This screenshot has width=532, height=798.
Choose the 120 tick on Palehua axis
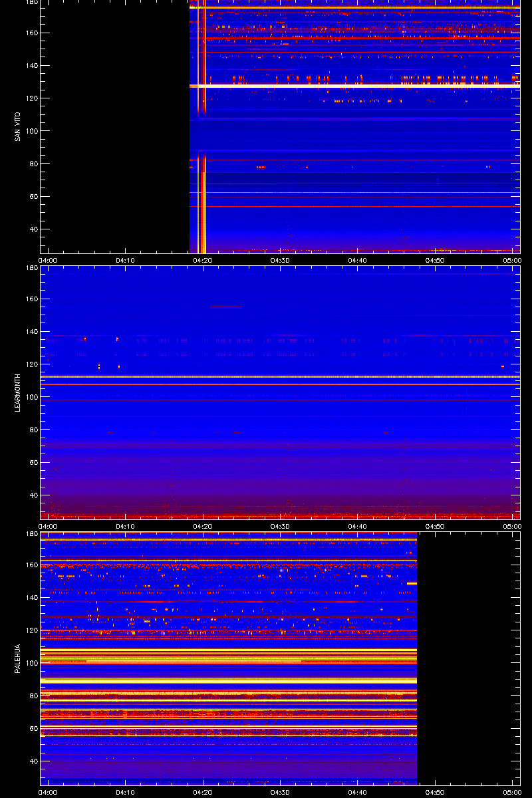pyautogui.click(x=31, y=630)
